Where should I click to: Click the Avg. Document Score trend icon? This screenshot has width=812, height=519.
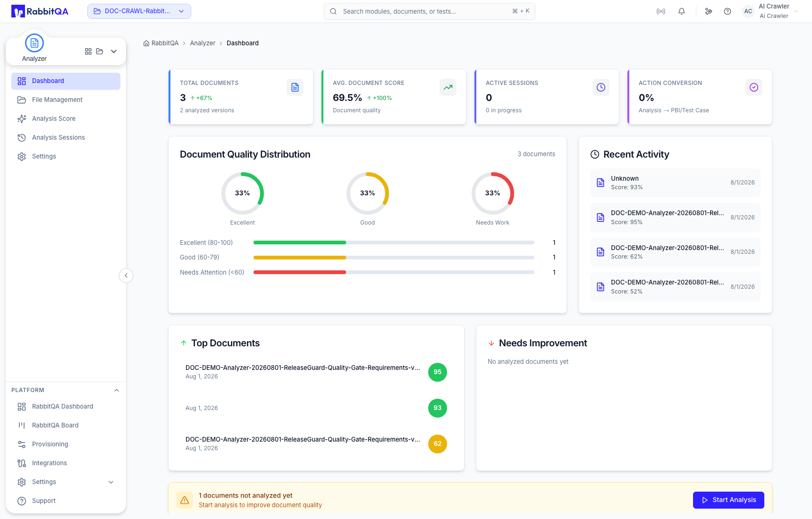coord(448,87)
